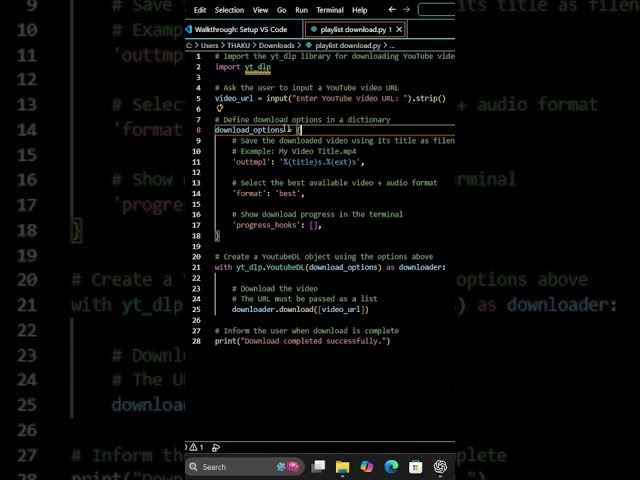Click the status bar icon next to warning count
Image resolution: width=640 pixels, height=480 pixels.
click(216, 448)
